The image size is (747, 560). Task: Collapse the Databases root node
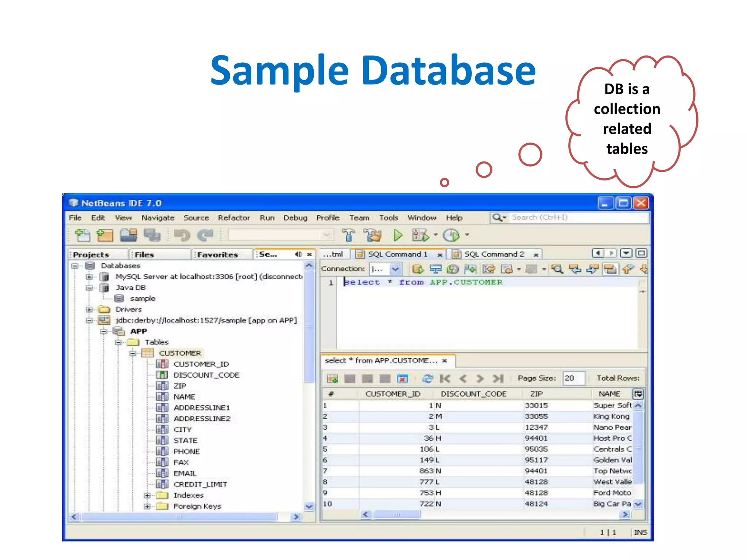(75, 266)
